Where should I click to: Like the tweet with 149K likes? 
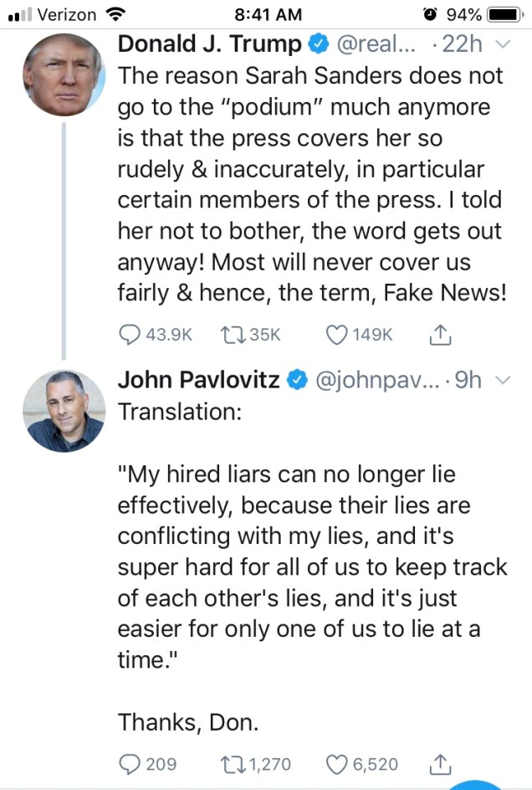pyautogui.click(x=336, y=335)
